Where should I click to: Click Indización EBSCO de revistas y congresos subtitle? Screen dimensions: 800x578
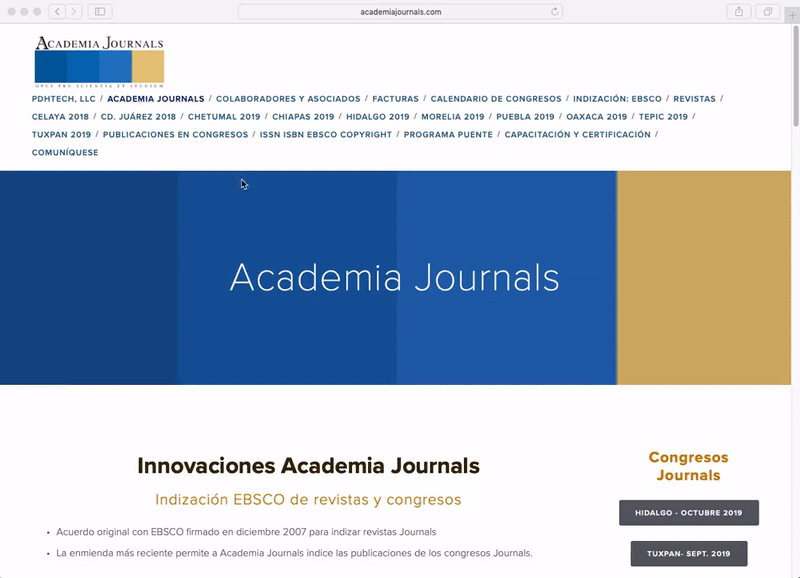(308, 499)
